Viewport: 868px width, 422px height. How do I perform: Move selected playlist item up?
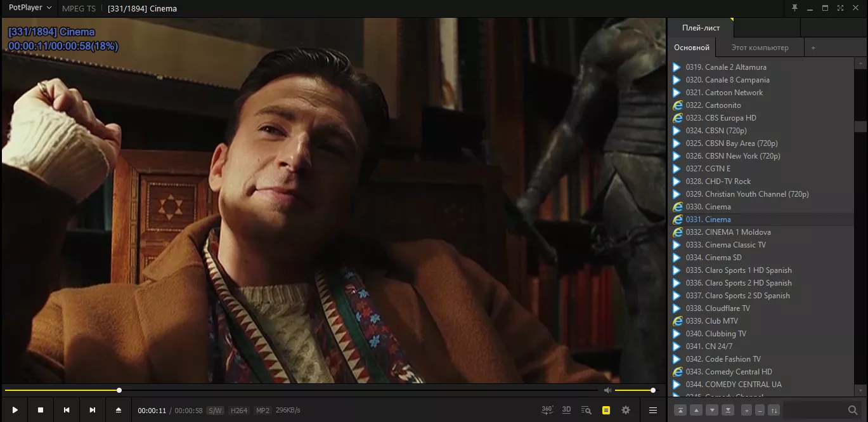(x=696, y=410)
